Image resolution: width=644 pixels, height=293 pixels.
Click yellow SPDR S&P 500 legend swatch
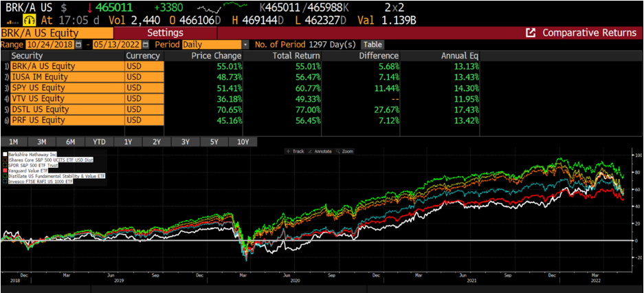(x=4, y=165)
